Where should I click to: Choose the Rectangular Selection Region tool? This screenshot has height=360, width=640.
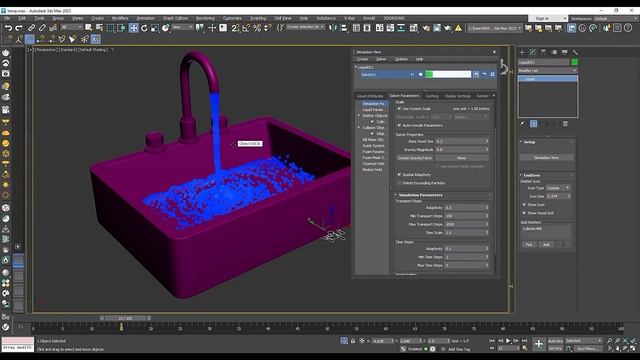click(110, 28)
